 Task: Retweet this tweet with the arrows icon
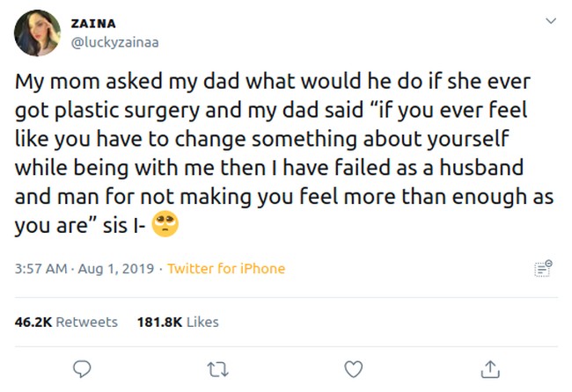217,367
